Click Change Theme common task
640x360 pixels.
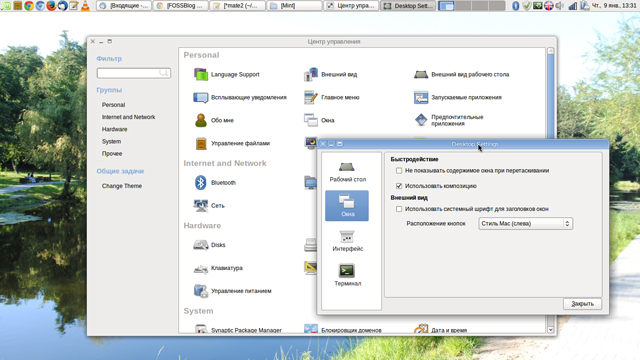tap(122, 186)
